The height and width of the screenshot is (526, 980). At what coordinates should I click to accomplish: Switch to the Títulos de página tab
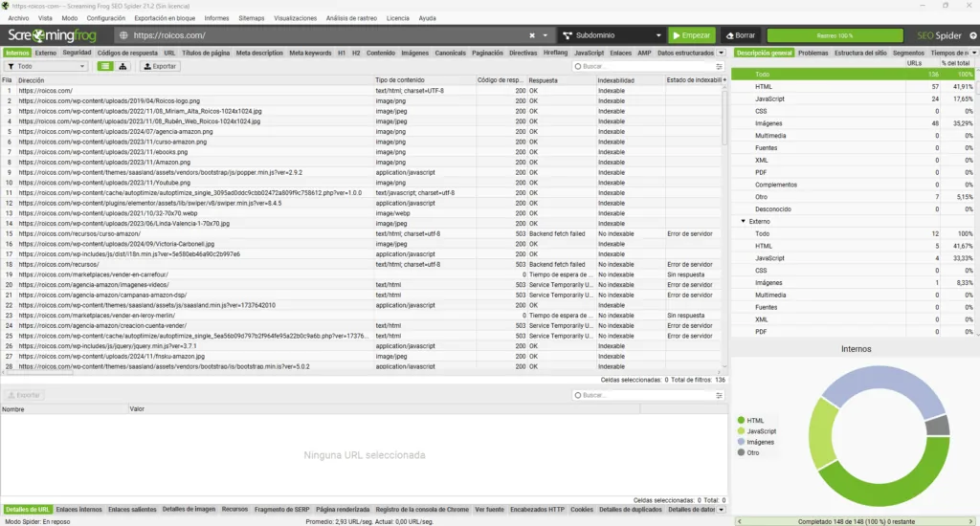[206, 54]
